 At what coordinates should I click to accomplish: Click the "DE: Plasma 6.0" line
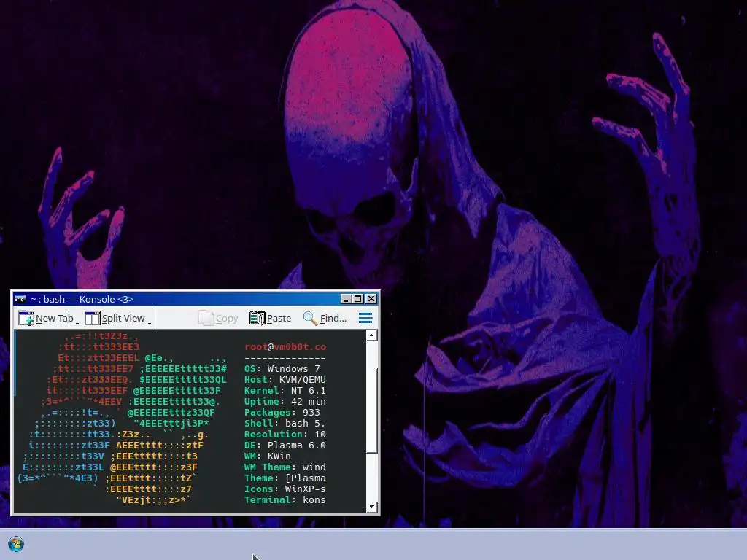pos(285,446)
